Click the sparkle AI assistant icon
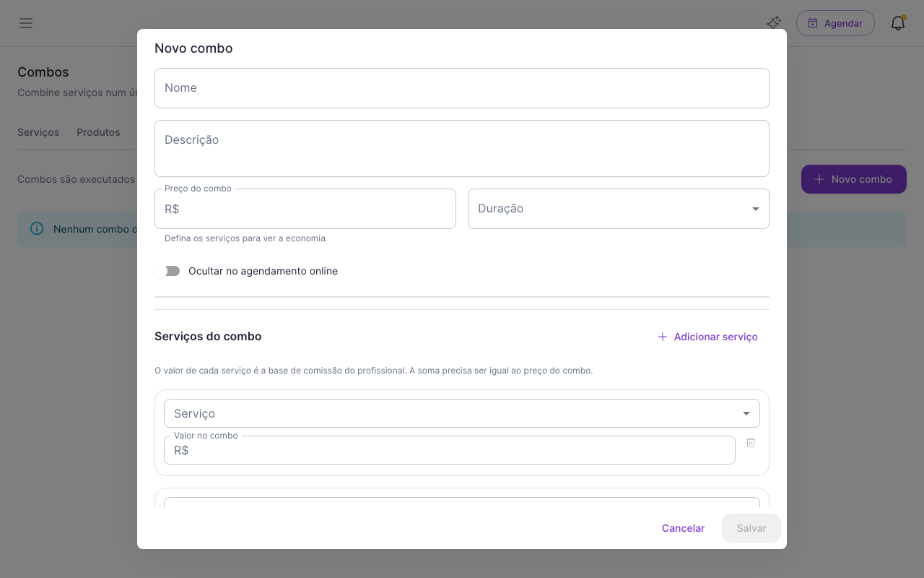This screenshot has width=924, height=578. coord(774,23)
